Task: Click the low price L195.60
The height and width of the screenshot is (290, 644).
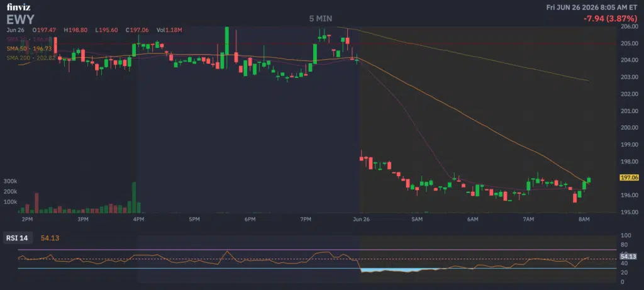Action: click(x=106, y=30)
